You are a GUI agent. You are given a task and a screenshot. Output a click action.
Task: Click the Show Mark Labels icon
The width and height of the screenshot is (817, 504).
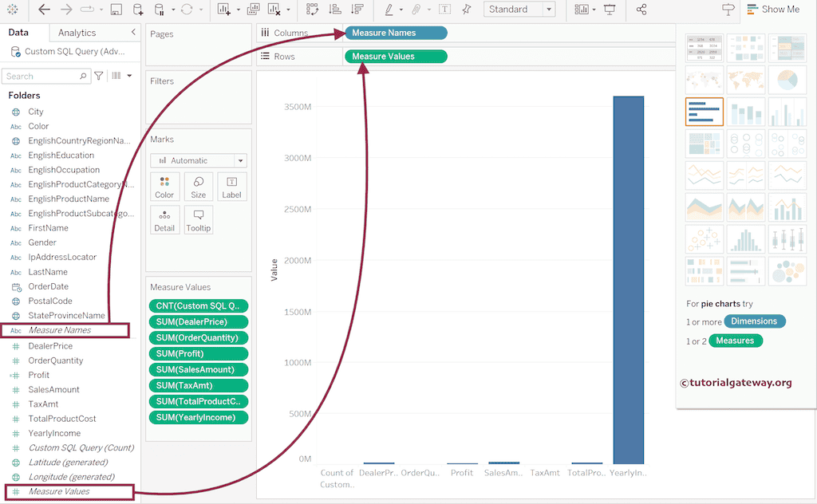click(x=444, y=10)
